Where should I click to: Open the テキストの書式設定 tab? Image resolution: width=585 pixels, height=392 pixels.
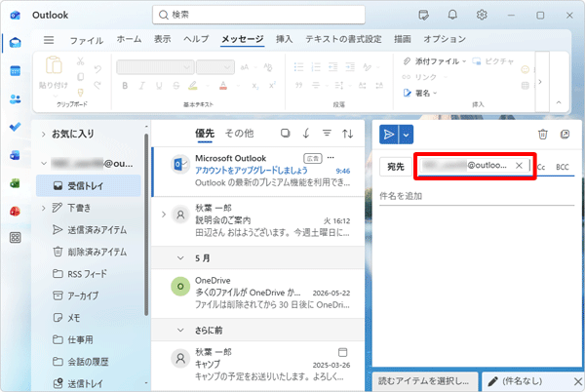pos(343,39)
